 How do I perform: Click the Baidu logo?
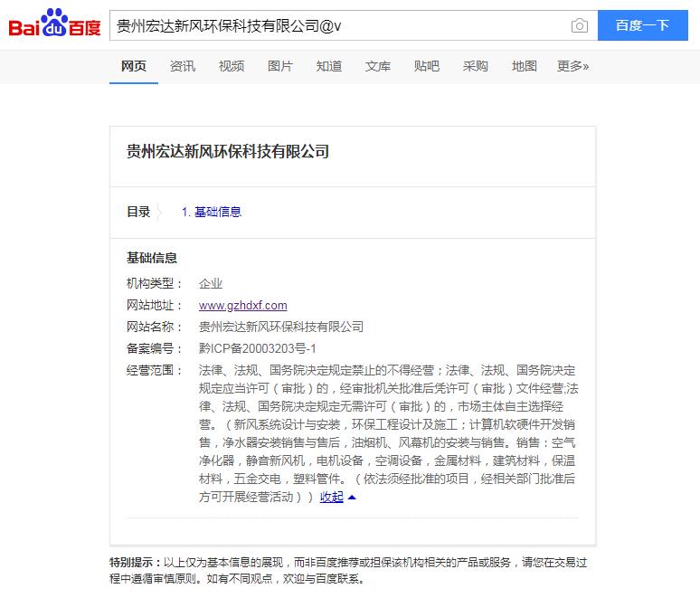coord(54,24)
